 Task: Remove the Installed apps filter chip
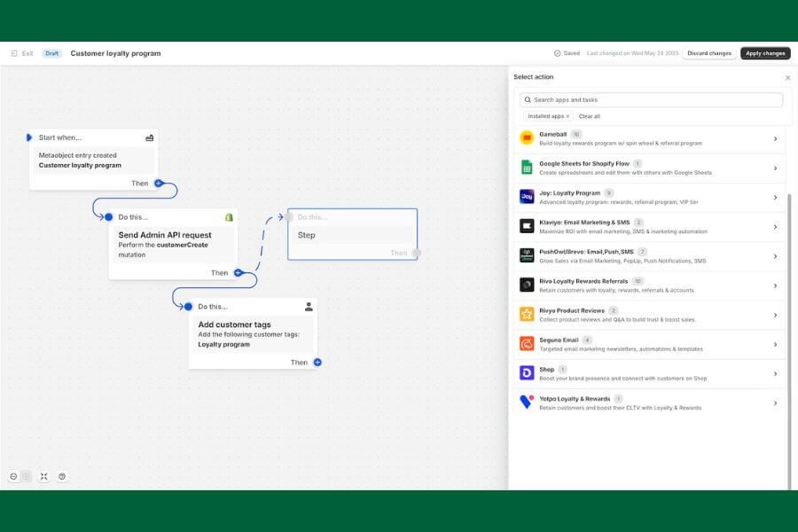568,116
